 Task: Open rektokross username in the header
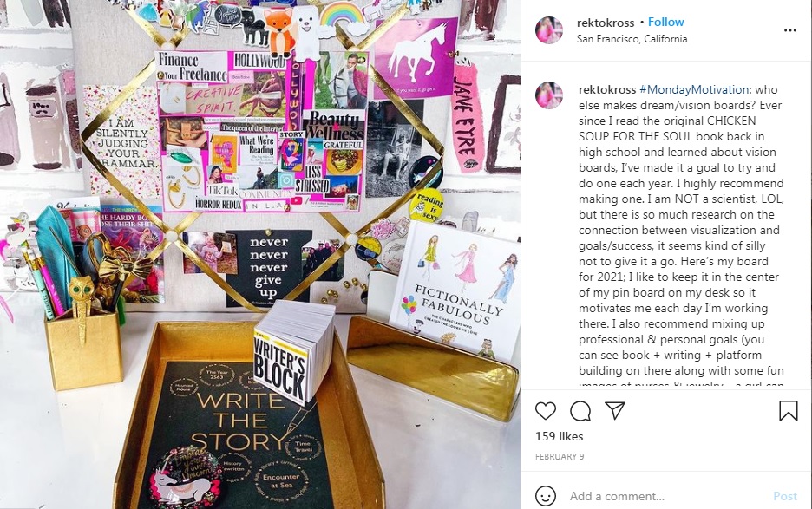tap(606, 23)
